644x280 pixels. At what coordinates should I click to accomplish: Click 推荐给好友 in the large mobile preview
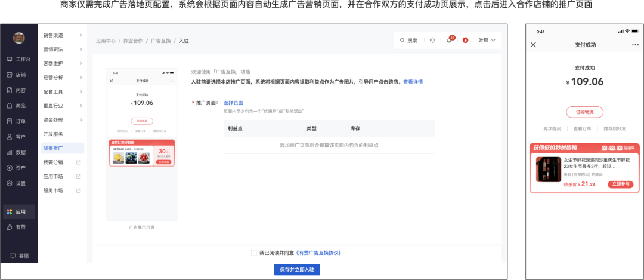click(614, 129)
